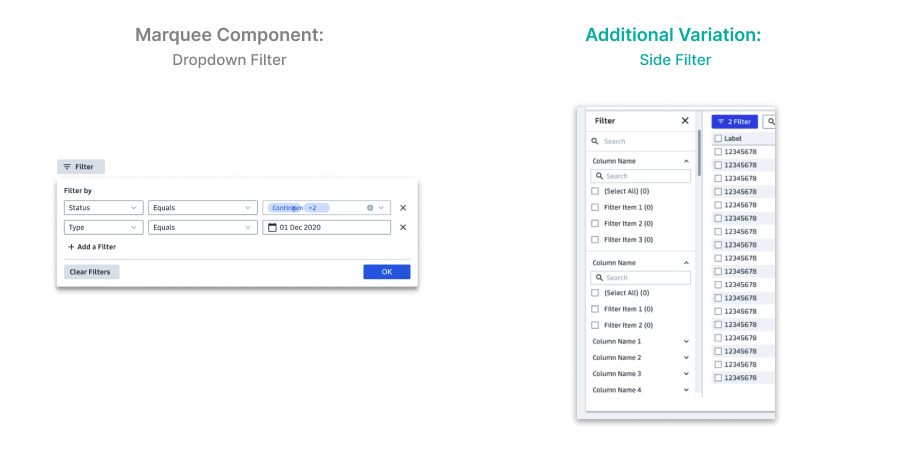Open the Equals dropdown in the Type row
The height and width of the screenshot is (460, 921).
coord(203,228)
